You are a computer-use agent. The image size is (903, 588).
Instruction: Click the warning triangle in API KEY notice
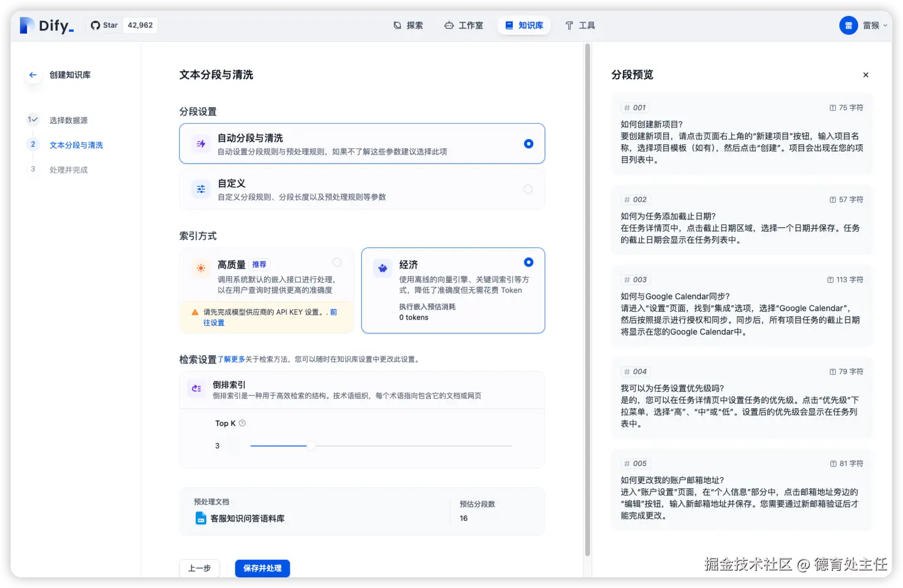pyautogui.click(x=196, y=312)
